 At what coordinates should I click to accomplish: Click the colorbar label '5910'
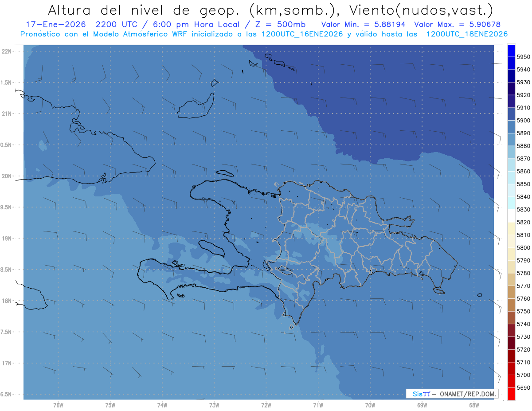(524, 108)
